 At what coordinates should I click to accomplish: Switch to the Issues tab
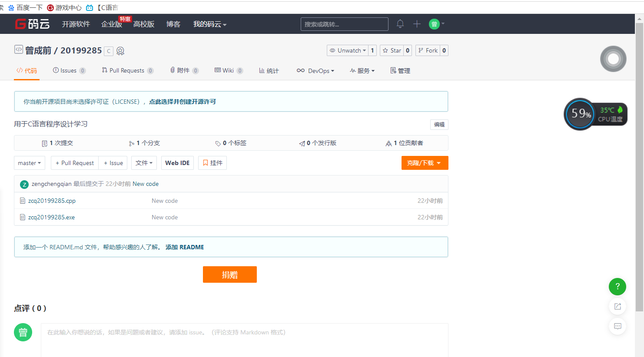click(69, 70)
